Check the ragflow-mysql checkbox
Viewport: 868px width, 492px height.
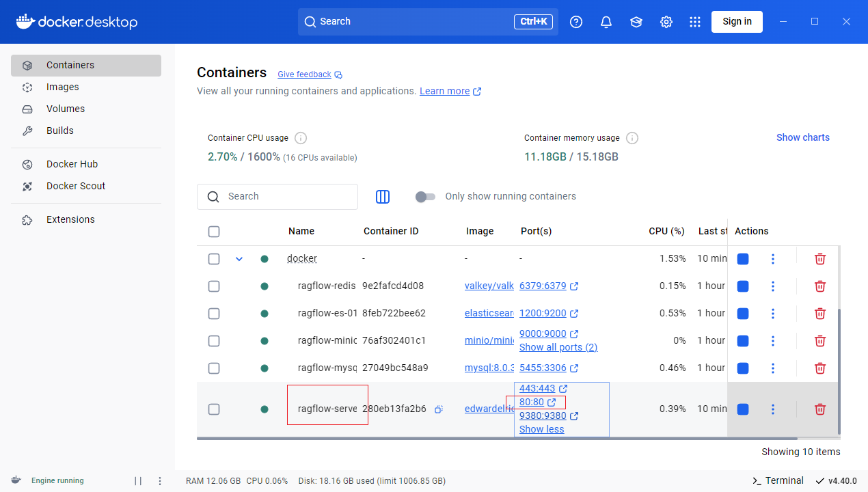pos(214,368)
